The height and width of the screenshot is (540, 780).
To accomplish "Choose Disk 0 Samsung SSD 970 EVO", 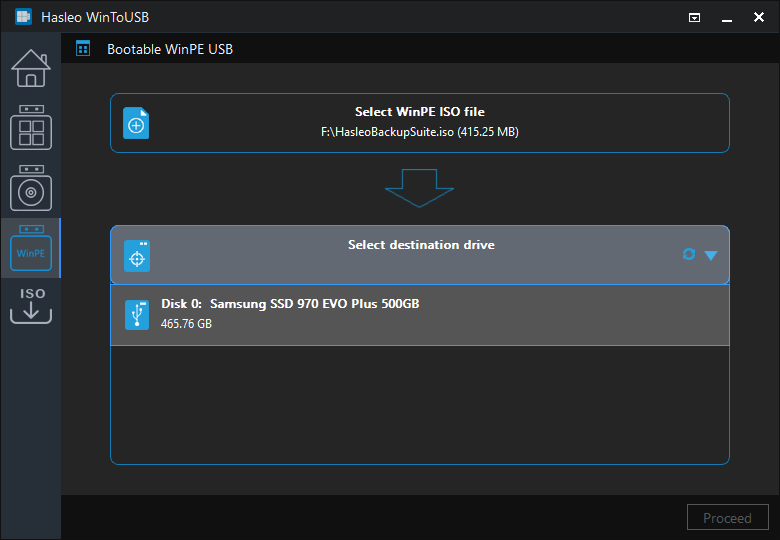I will coord(420,315).
